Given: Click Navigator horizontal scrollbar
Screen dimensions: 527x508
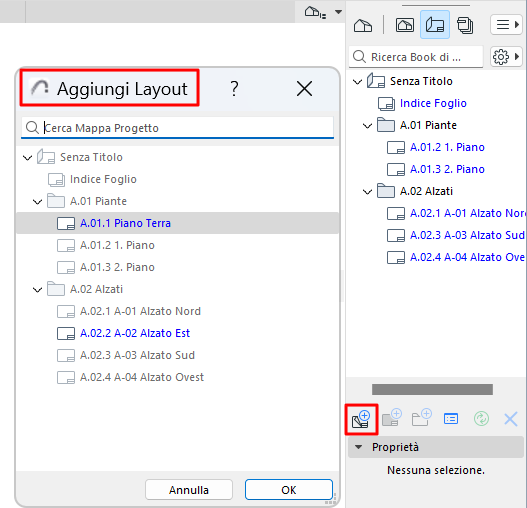Looking at the screenshot, I should (x=432, y=389).
